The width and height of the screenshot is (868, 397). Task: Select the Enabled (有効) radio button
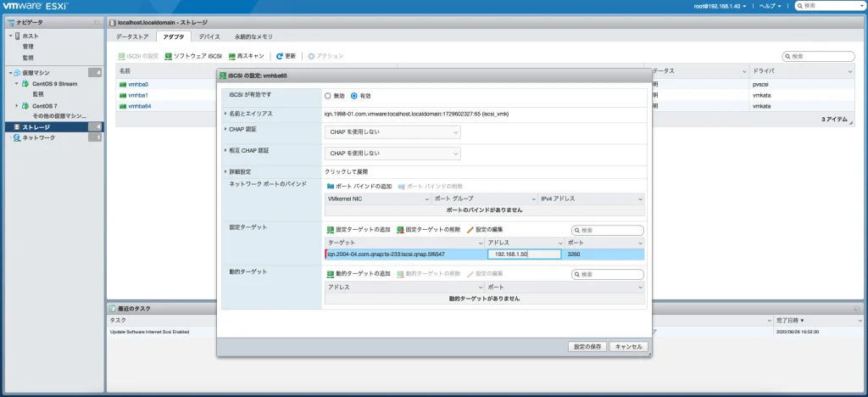tap(354, 96)
